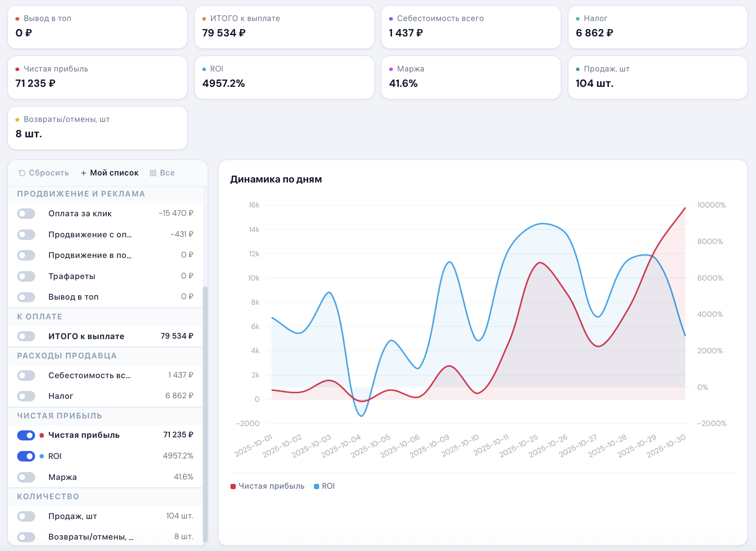756x551 pixels.
Task: Select the Себестоимость всего summary card
Action: 471,27
